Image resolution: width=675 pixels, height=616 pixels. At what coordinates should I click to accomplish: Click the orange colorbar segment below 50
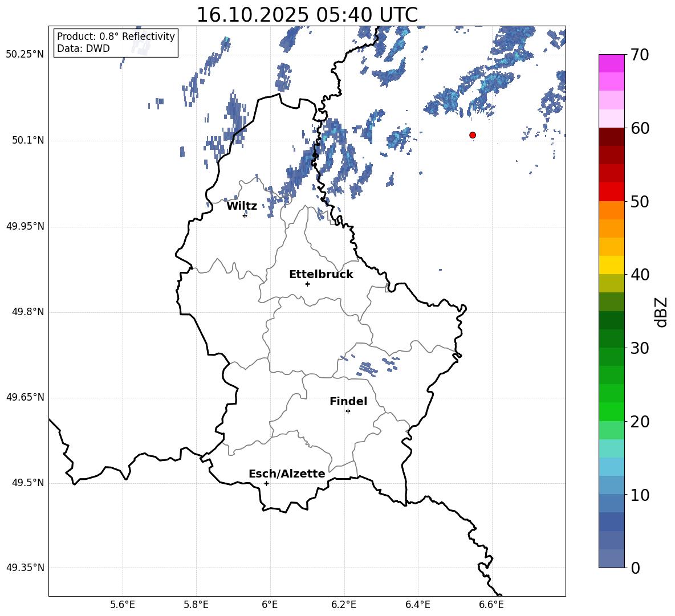tap(611, 210)
